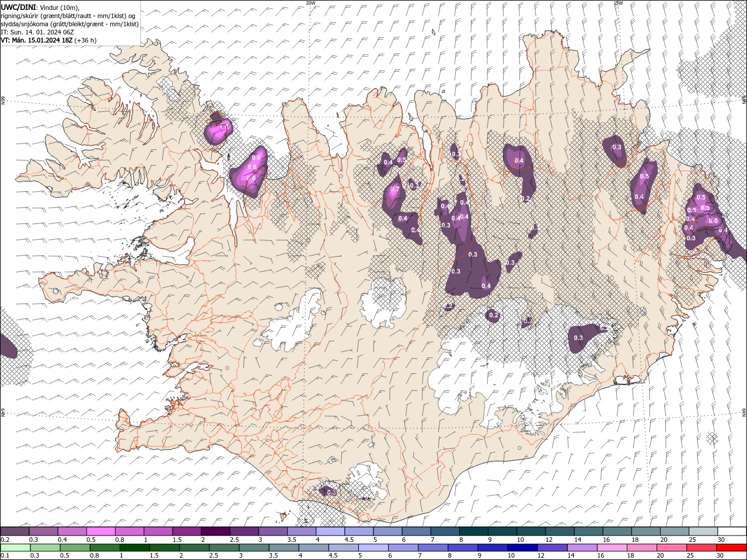Click the '20W' longitude label
This screenshot has height=560, width=747.
310,3
